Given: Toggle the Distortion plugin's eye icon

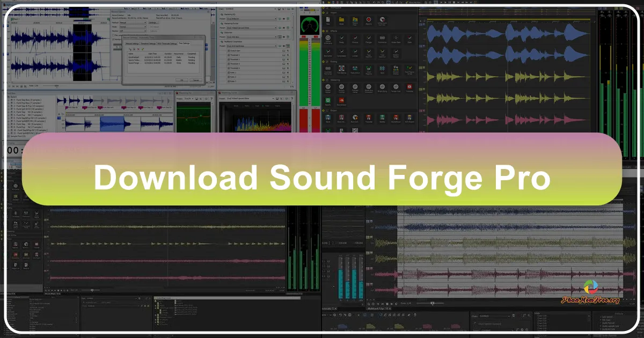Looking at the screenshot, I should click(x=284, y=37).
